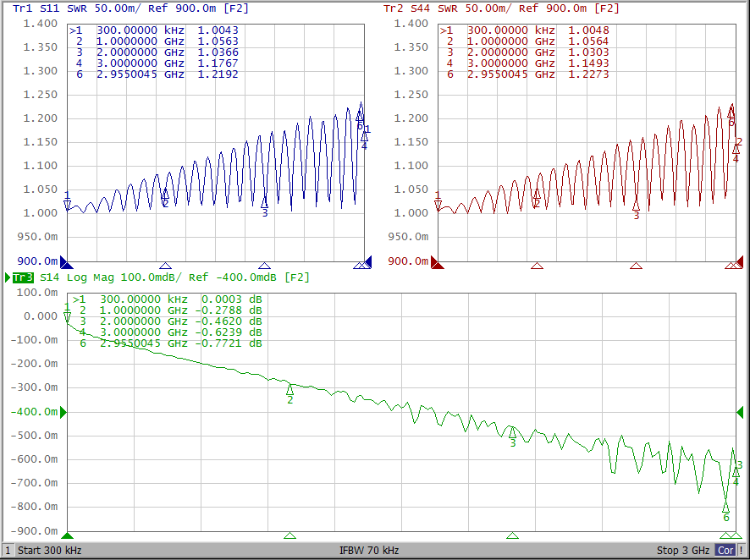The image size is (750, 560).
Task: Select the 2.9550045 GHz row in Tr2 marker table
Action: pyautogui.click(x=527, y=74)
